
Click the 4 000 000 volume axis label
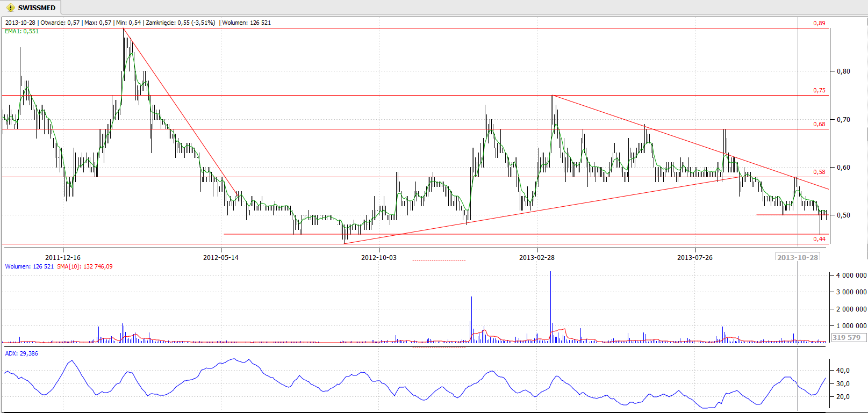tap(851, 275)
